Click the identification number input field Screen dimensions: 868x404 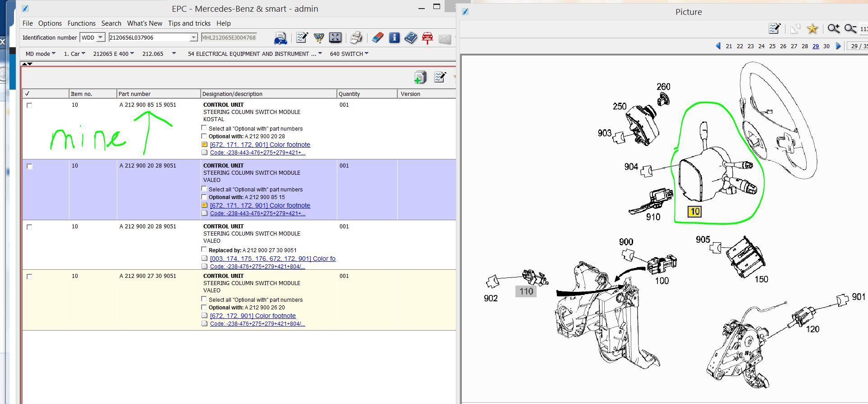(149, 37)
